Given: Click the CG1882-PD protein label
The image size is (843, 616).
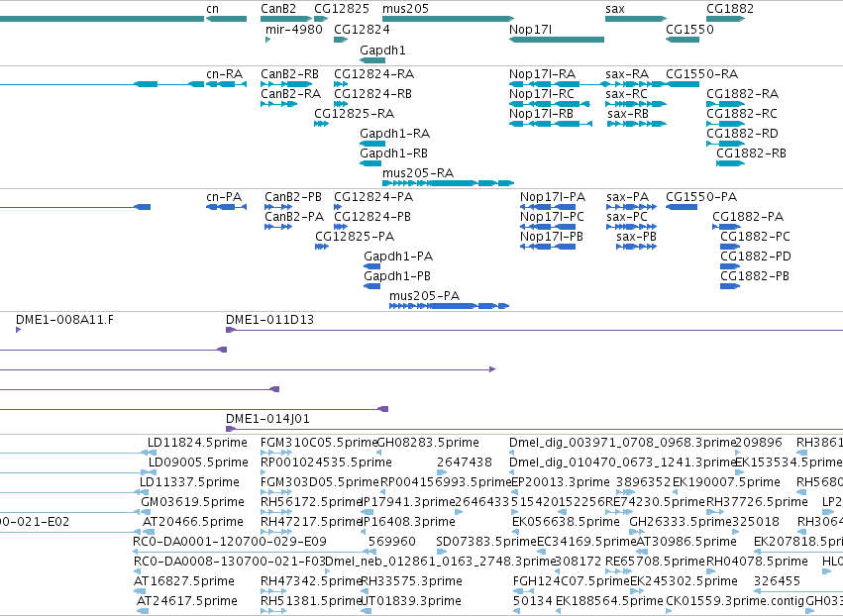Looking at the screenshot, I should click(x=756, y=257).
